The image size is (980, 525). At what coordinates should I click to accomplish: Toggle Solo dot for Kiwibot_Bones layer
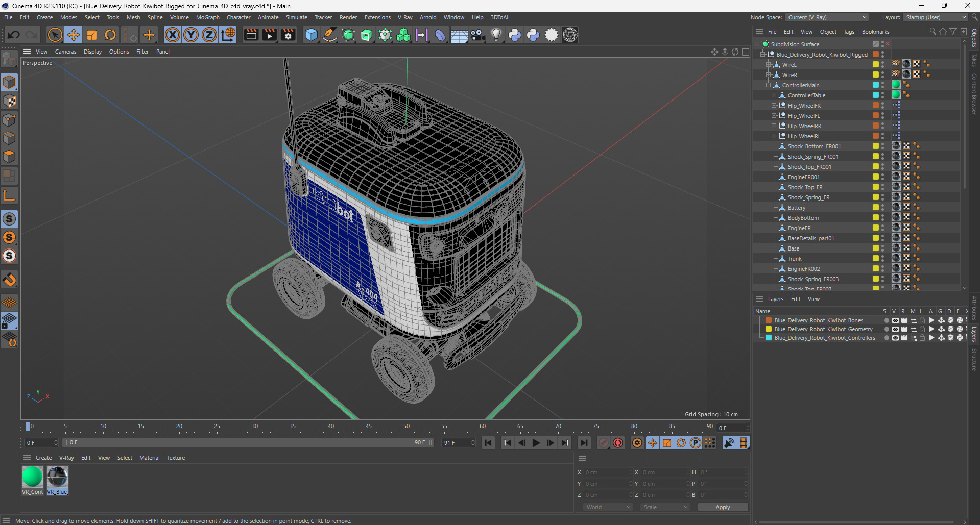[x=886, y=320]
